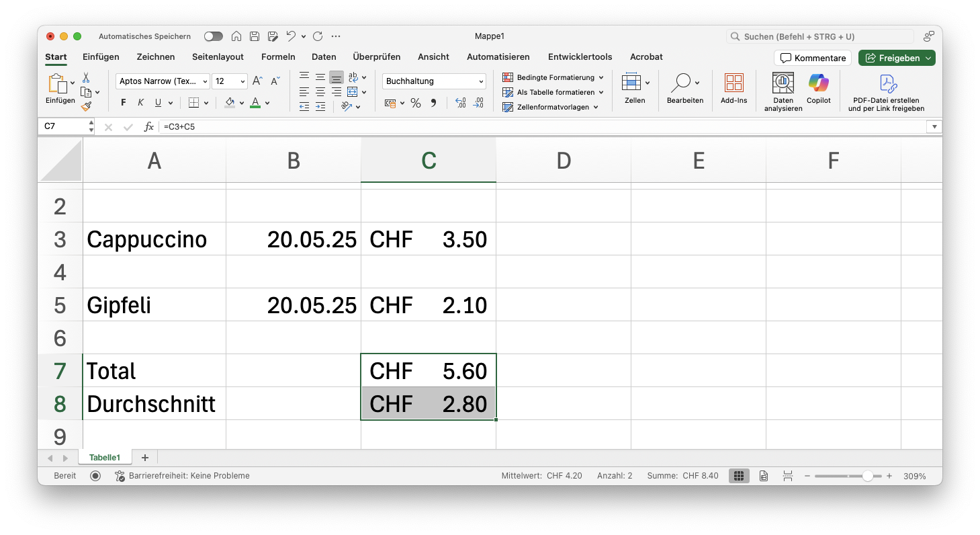The height and width of the screenshot is (535, 980).
Task: Open the Formeln ribbon tab
Action: (278, 57)
